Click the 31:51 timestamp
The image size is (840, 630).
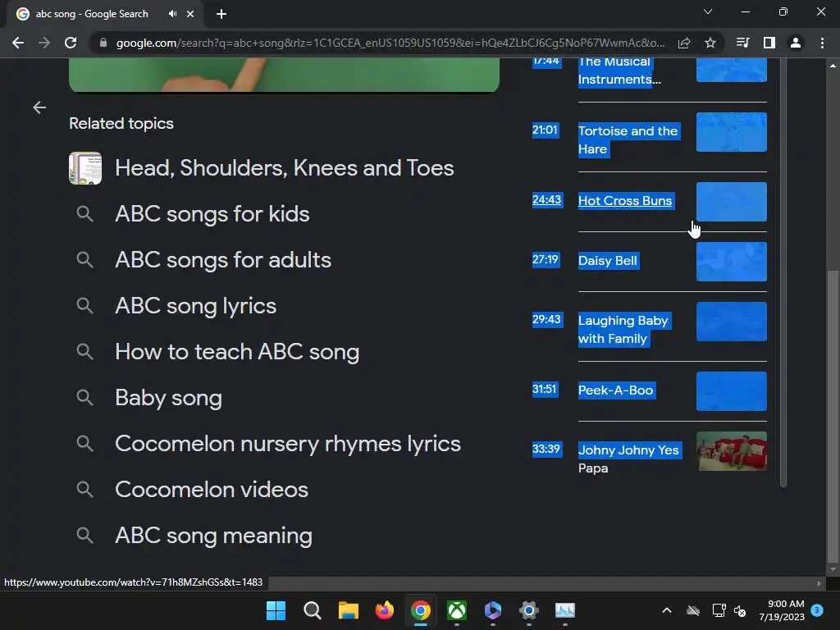coord(545,390)
